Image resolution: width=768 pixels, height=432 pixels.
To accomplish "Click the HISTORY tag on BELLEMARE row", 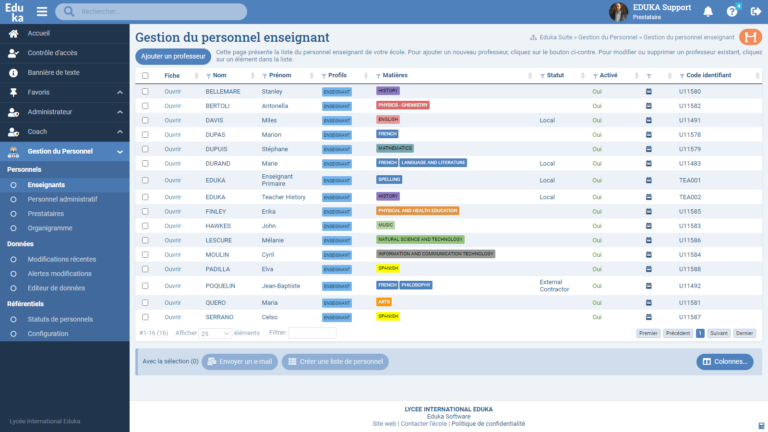I will click(388, 91).
